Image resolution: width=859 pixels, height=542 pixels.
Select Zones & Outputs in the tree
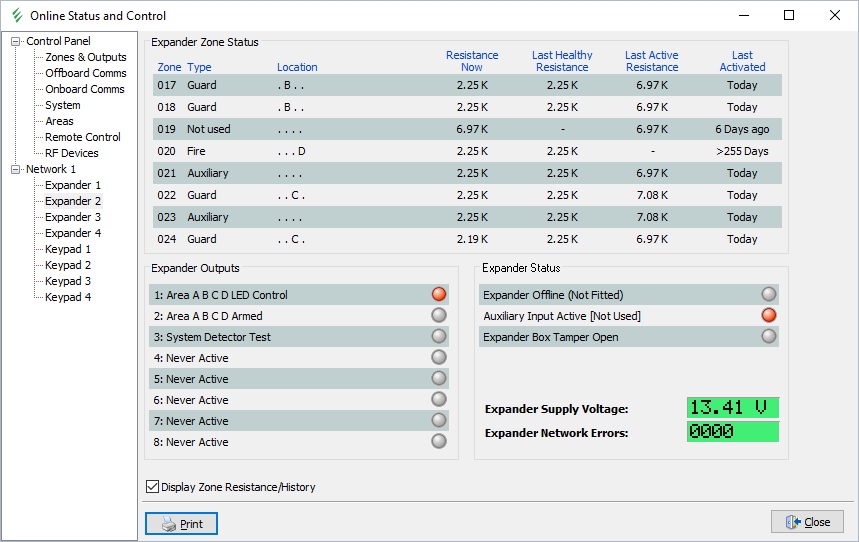point(85,57)
